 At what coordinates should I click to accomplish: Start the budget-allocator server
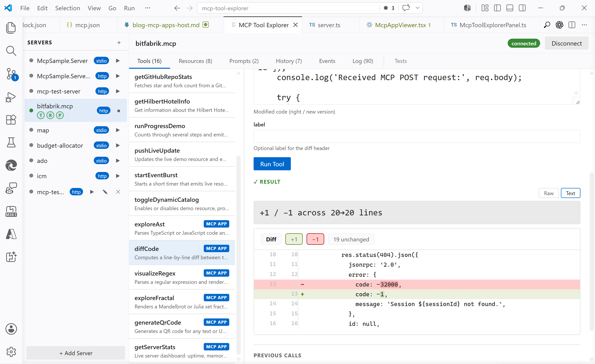click(x=118, y=145)
